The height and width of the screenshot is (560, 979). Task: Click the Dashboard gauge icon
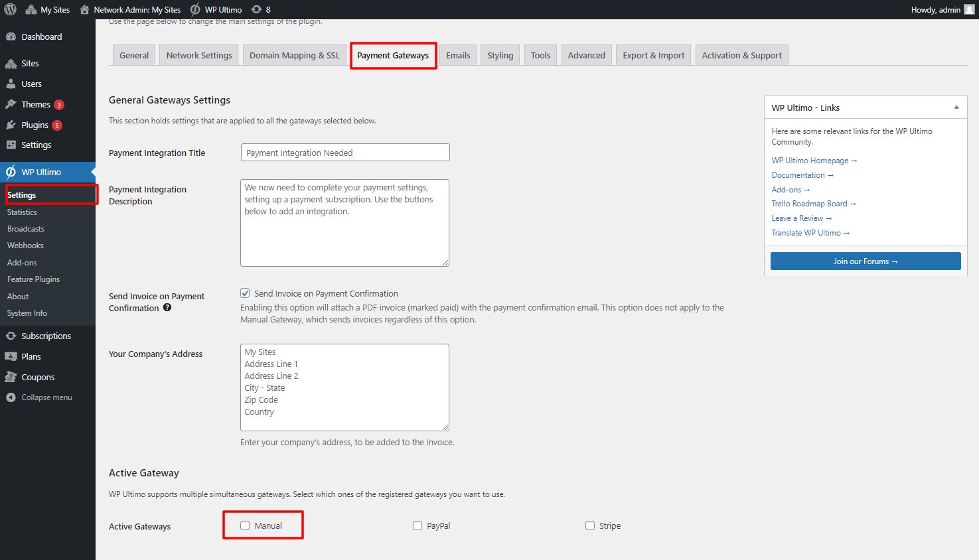tap(11, 36)
